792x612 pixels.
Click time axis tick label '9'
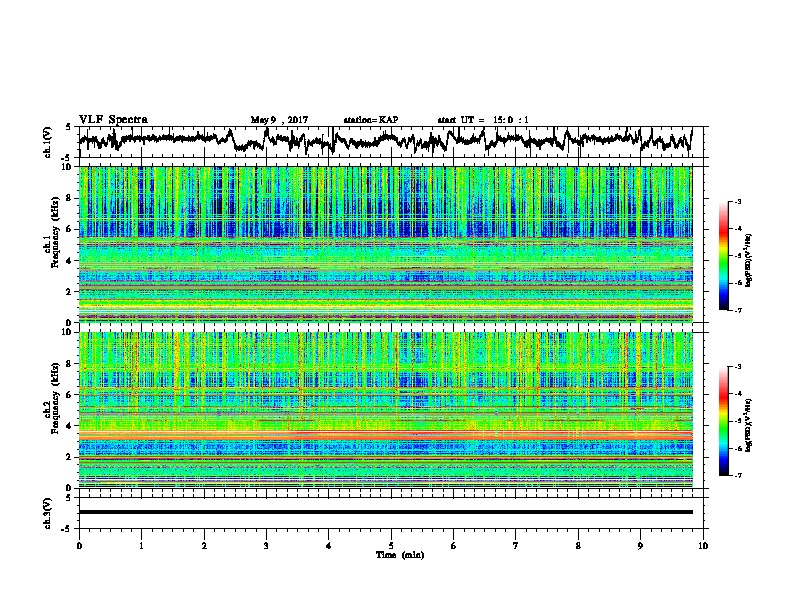click(x=640, y=546)
